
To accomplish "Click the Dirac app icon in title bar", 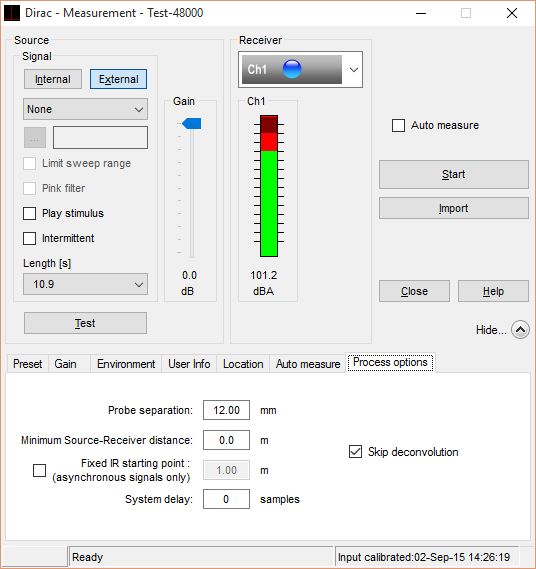I will click(12, 13).
